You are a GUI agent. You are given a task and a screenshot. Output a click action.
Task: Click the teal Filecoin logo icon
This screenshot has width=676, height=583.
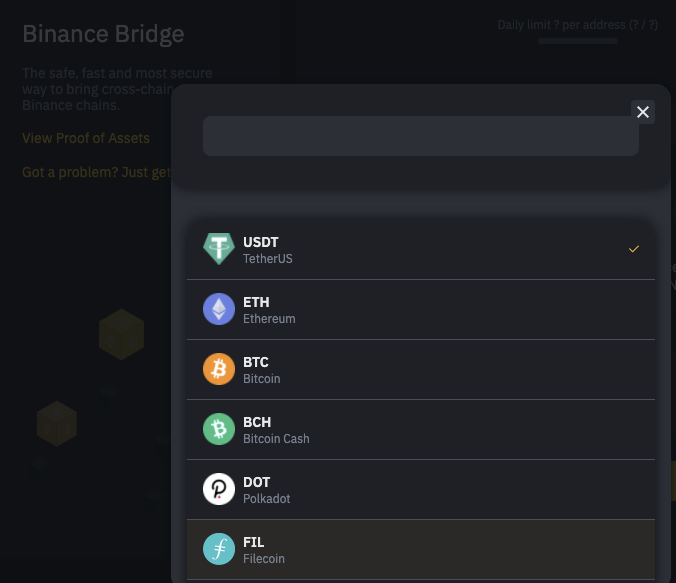219,549
